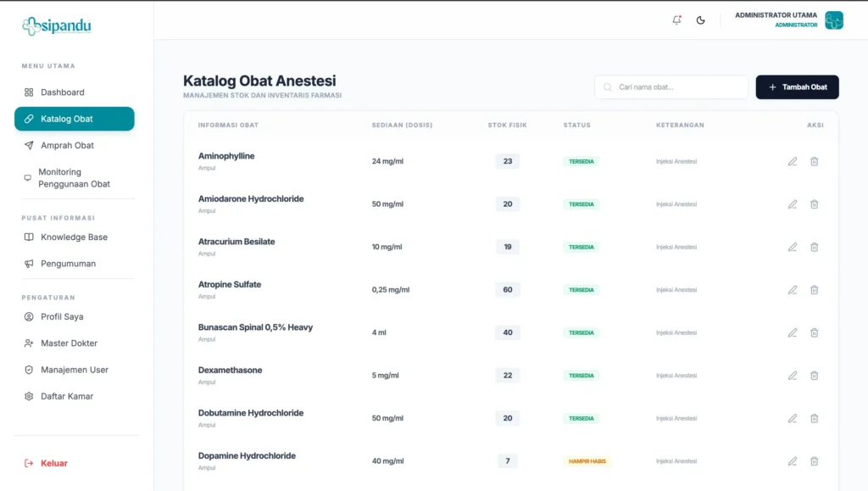The height and width of the screenshot is (491, 868).
Task: Go to Amprah Obat page
Action: pos(75,146)
